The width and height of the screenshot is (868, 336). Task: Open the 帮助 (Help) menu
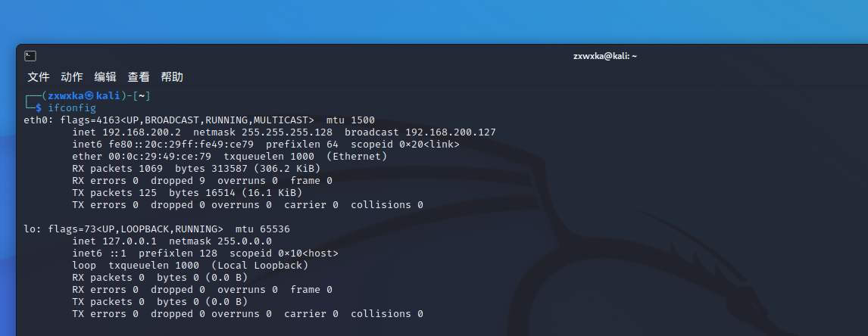point(172,77)
